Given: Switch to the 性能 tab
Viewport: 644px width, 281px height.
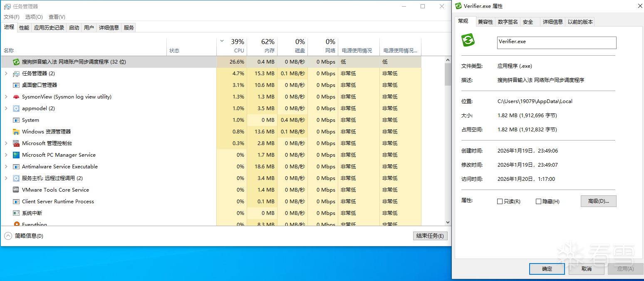Looking at the screenshot, I should click(x=24, y=28).
